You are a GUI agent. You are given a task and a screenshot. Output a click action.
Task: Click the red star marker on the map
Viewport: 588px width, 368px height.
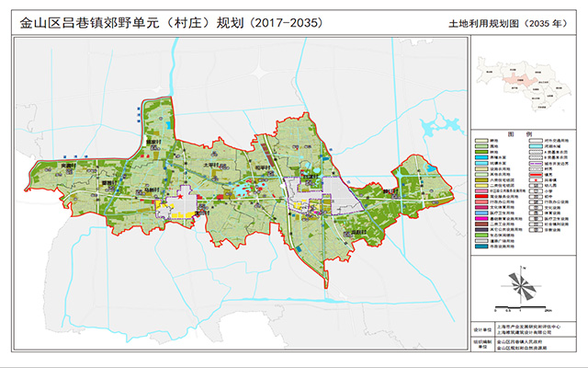(181, 196)
